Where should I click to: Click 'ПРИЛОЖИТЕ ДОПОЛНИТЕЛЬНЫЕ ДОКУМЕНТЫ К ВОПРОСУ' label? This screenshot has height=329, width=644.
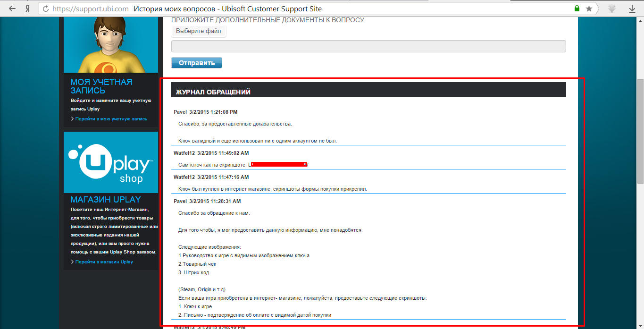tap(268, 20)
